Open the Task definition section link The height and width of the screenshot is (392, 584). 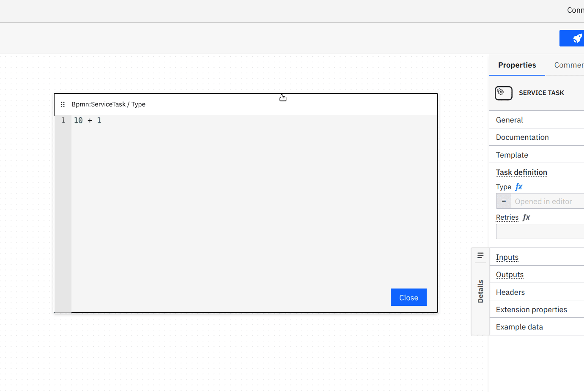(x=521, y=172)
